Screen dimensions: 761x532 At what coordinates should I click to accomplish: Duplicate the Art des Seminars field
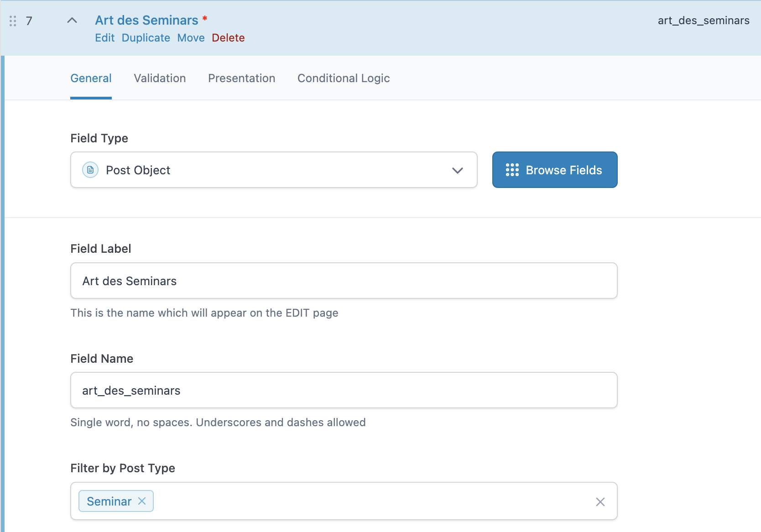point(146,38)
